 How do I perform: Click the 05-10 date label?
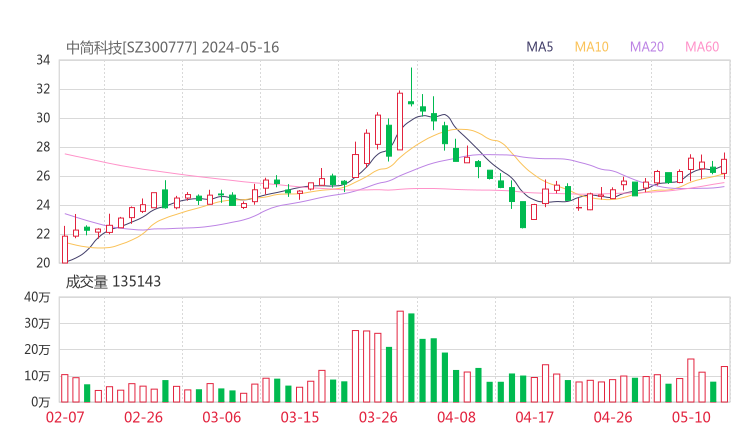pyautogui.click(x=691, y=417)
